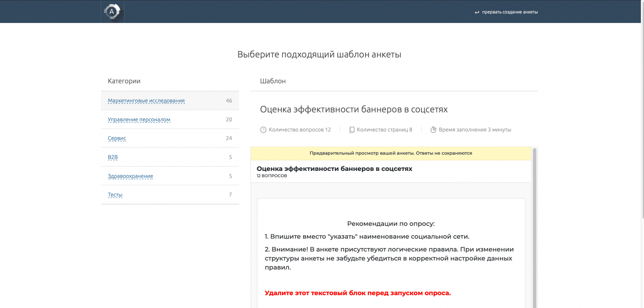Click the return arrow icon beside прервать создание анкеты
This screenshot has width=644, height=308.
(477, 12)
